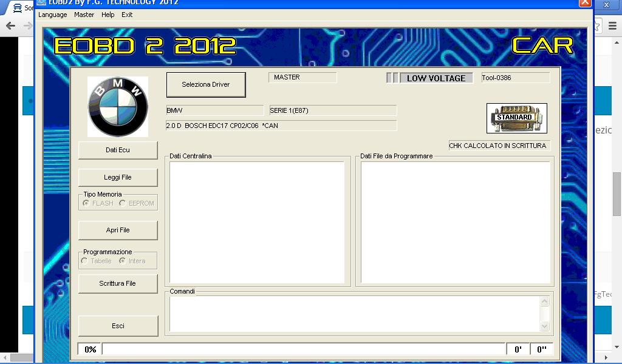Click the Comandi scroll down arrow
Image resolution: width=622 pixels, height=364 pixels.
click(x=545, y=326)
